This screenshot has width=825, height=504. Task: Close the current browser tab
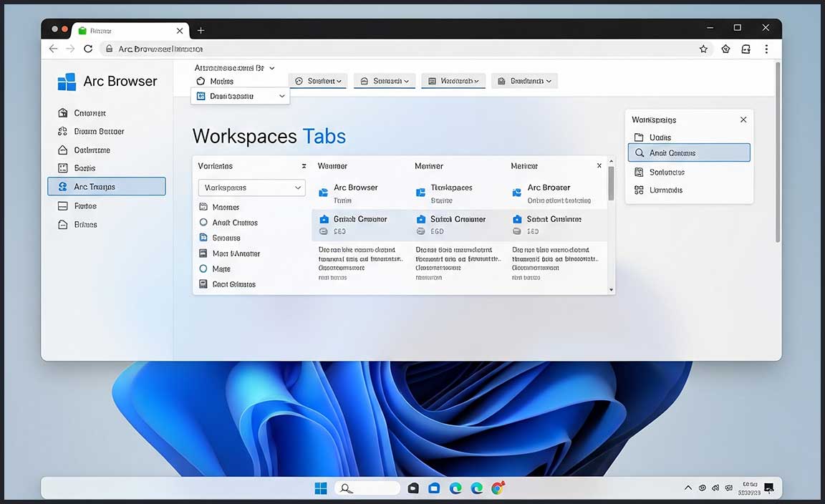[180, 31]
